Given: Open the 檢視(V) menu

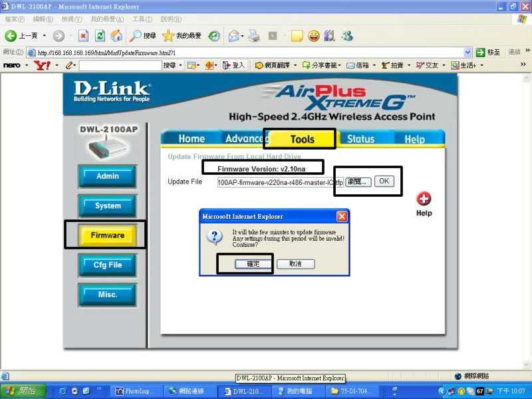Looking at the screenshot, I should [72, 19].
